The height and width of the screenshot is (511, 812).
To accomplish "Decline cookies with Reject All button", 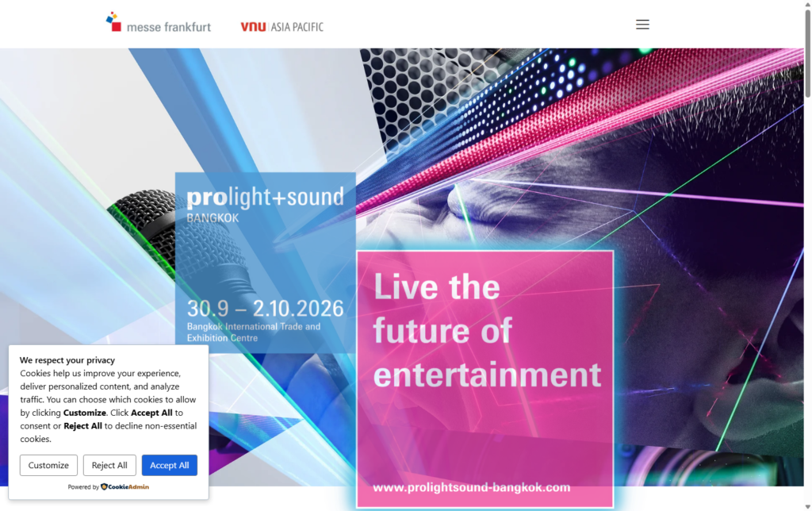I will click(x=109, y=465).
